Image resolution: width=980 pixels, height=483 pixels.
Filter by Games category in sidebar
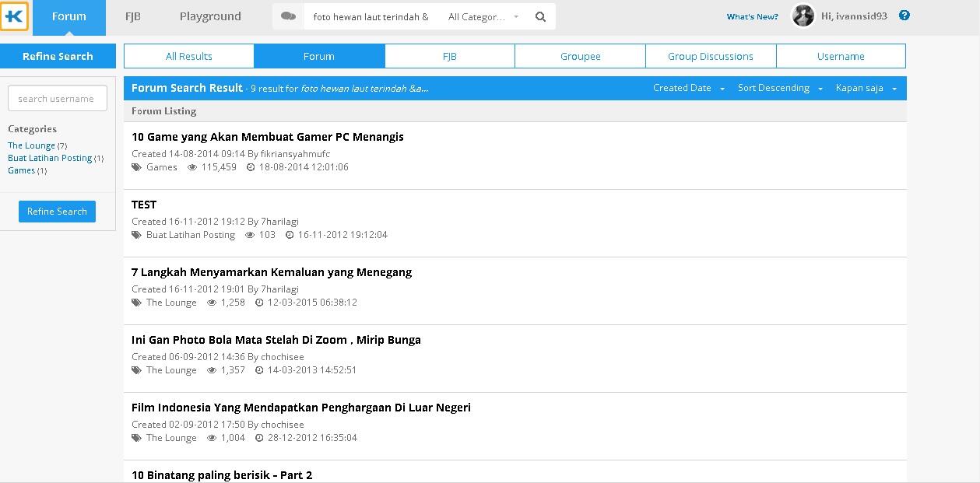(x=21, y=170)
